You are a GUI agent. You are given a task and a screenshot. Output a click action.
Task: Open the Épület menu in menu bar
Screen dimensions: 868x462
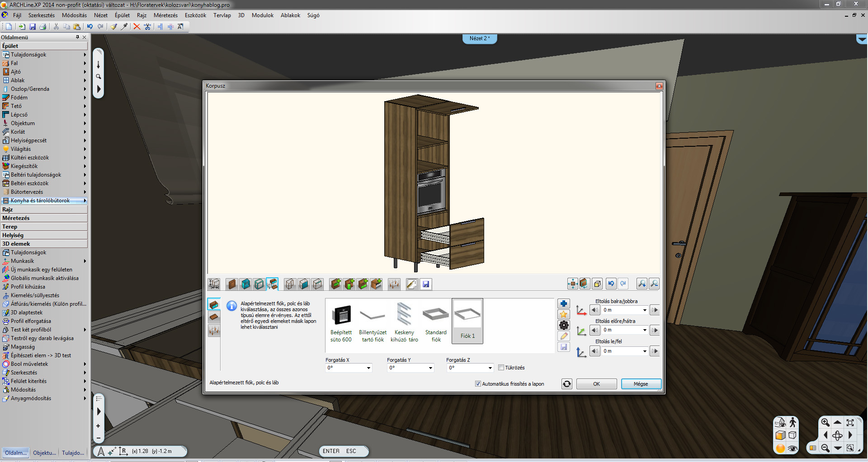pyautogui.click(x=122, y=15)
